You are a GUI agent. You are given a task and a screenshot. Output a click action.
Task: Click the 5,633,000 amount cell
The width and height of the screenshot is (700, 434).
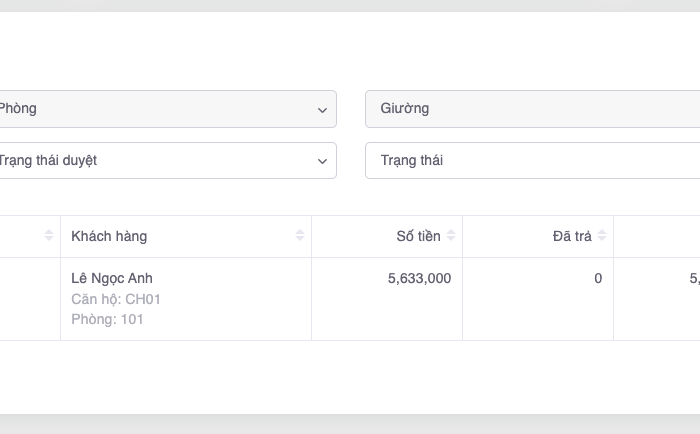click(x=419, y=278)
